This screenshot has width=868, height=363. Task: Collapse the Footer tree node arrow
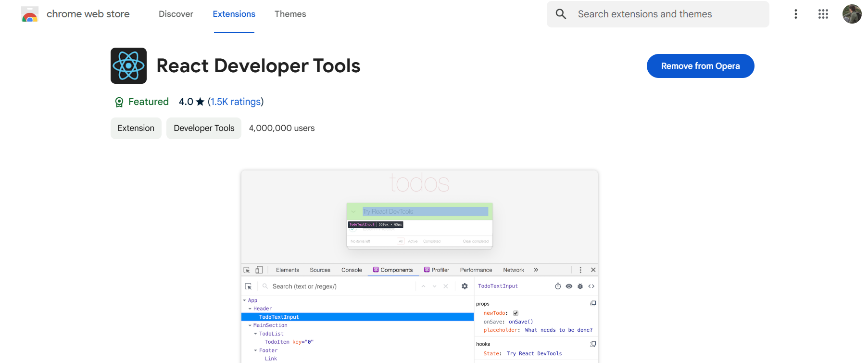pos(255,350)
